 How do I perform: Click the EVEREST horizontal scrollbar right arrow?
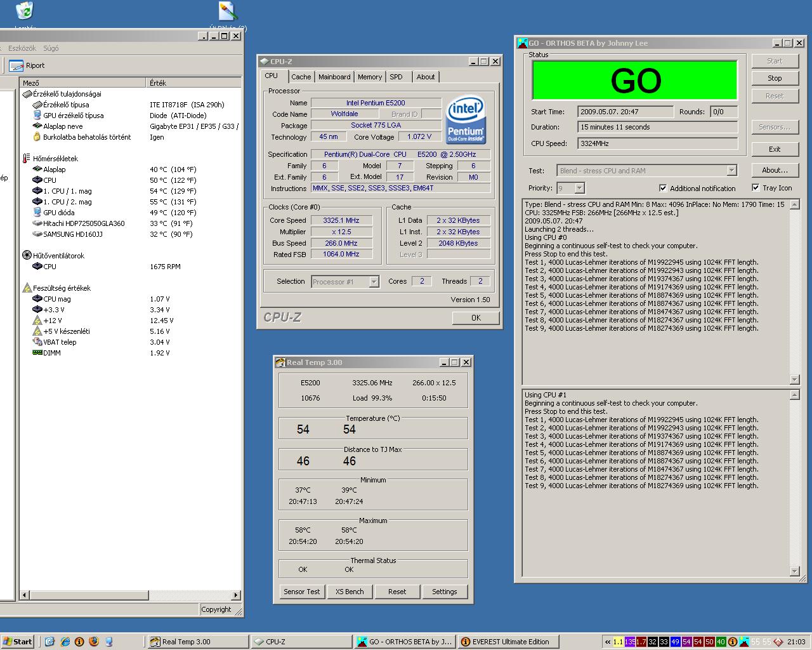[236, 595]
